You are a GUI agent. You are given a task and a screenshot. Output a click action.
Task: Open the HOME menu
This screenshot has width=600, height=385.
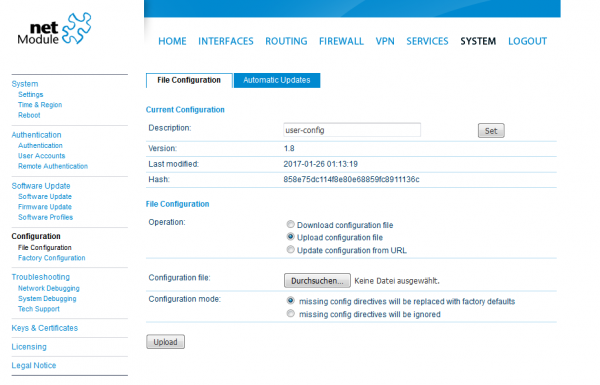(x=172, y=41)
